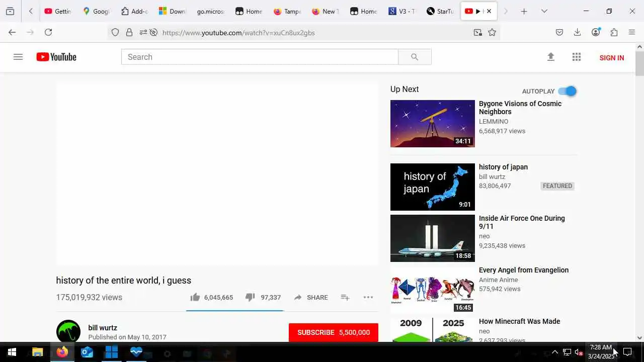This screenshot has width=644, height=362.
Task: Open Picture-in-Picture from the address bar
Action: (477, 32)
